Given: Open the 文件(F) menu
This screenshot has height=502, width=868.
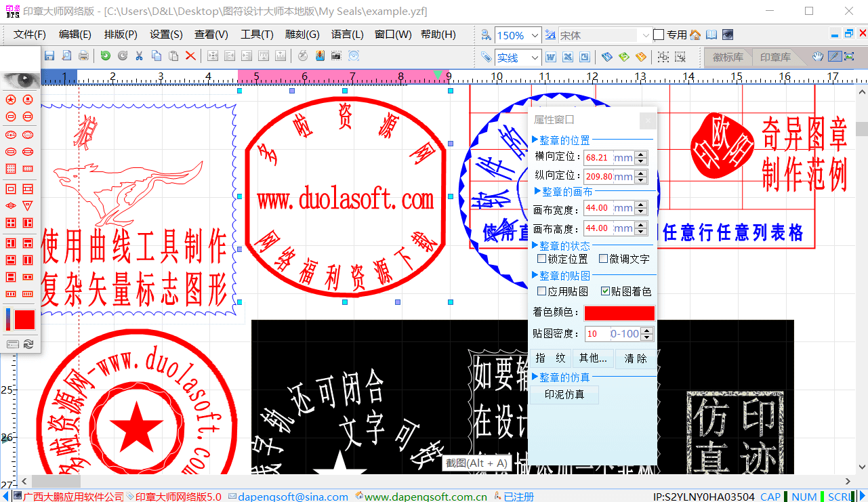Looking at the screenshot, I should click(x=29, y=35).
